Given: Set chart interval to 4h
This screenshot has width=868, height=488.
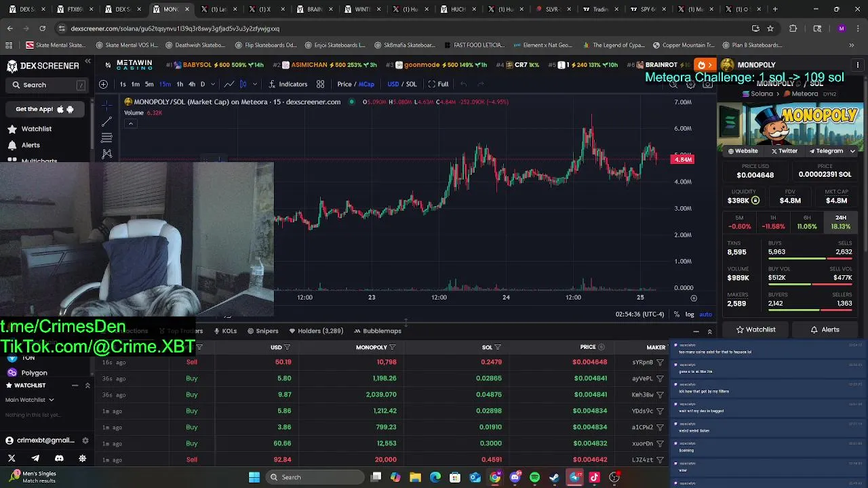Looking at the screenshot, I should (x=192, y=84).
